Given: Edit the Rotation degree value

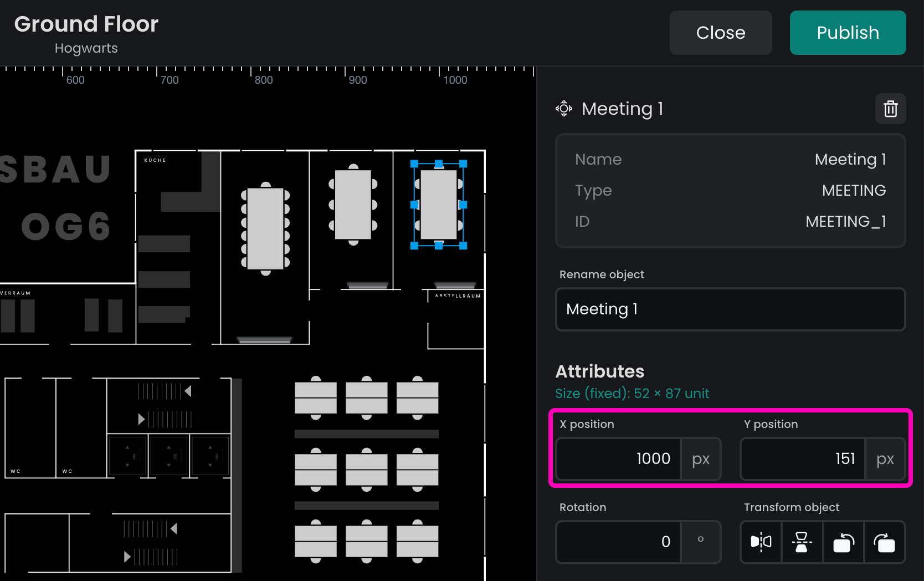Looking at the screenshot, I should point(618,542).
